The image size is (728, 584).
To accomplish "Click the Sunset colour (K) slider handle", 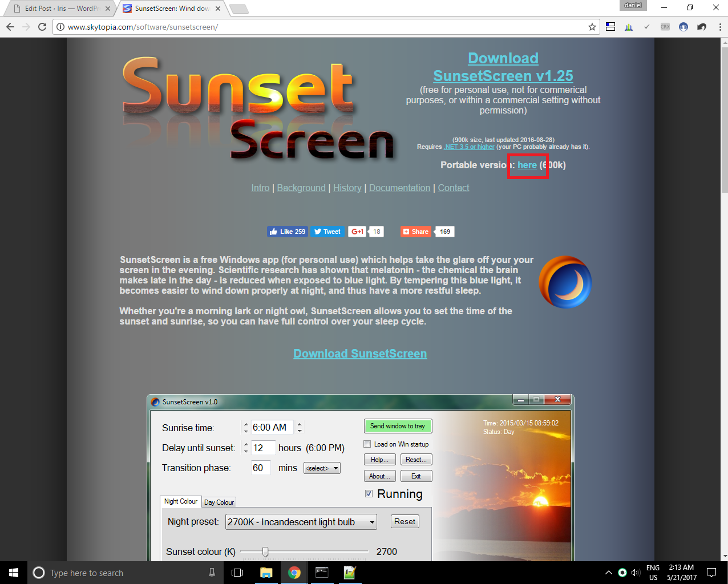I will [265, 551].
